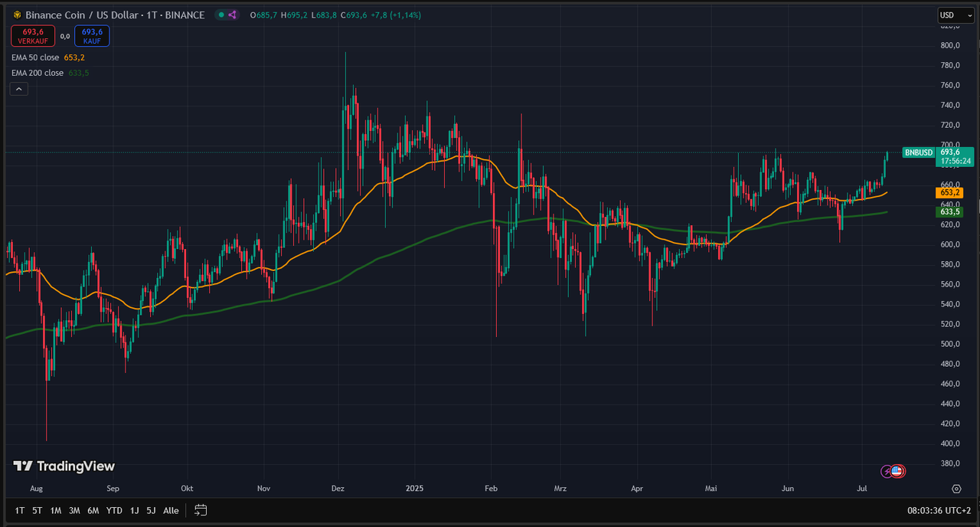
Task: Open the go-to-date calendar icon
Action: tap(201, 510)
